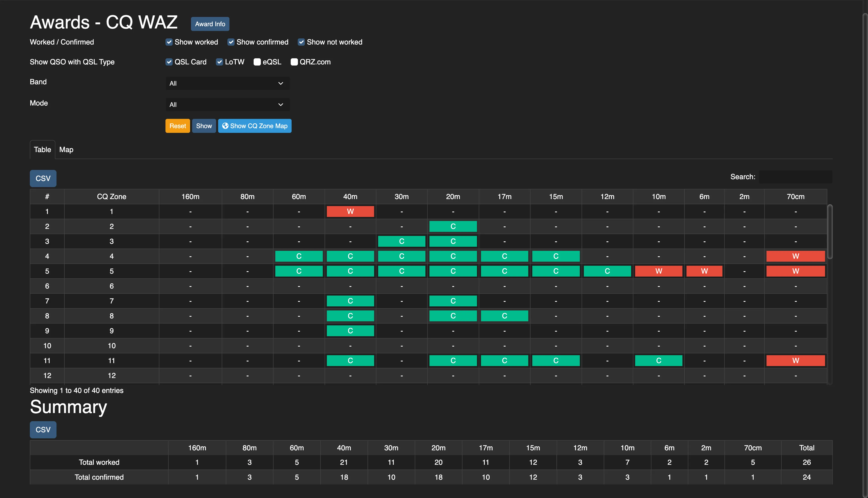
Task: Open the Mode dropdown
Action: (x=228, y=105)
